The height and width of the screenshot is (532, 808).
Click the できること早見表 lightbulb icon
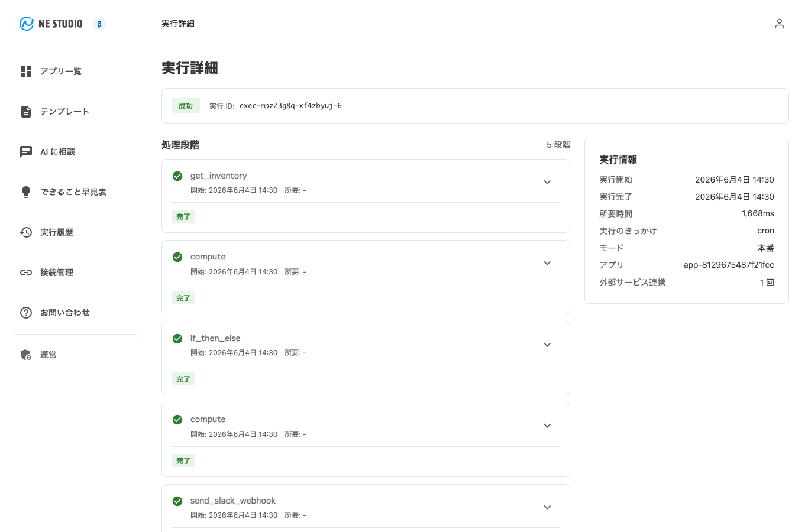[x=26, y=192]
